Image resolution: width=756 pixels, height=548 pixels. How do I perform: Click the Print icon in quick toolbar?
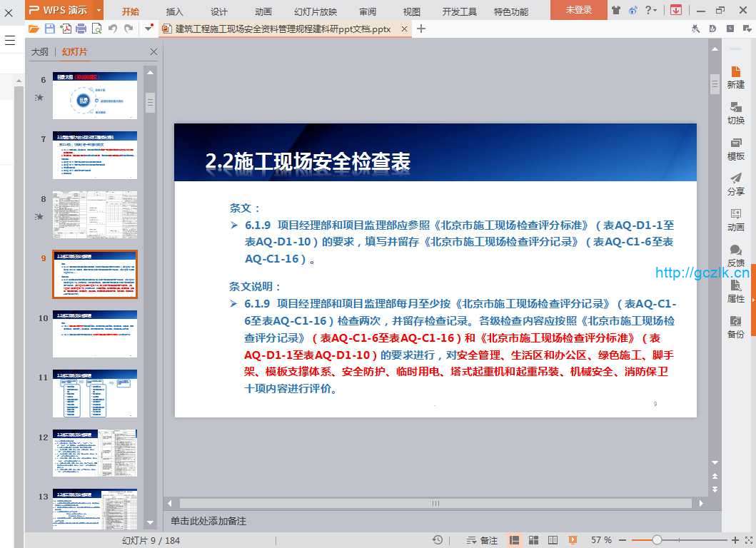(81, 29)
